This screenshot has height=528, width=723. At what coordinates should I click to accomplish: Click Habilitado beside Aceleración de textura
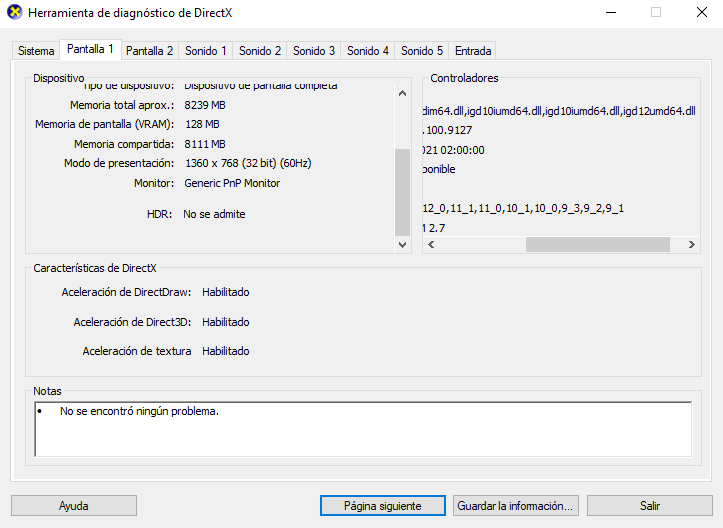pyautogui.click(x=225, y=351)
